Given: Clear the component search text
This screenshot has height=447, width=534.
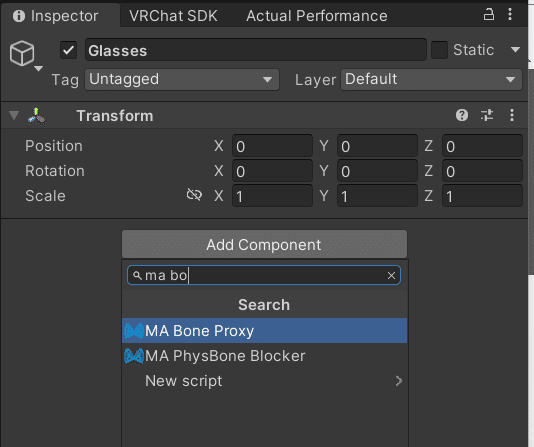Looking at the screenshot, I should [391, 275].
